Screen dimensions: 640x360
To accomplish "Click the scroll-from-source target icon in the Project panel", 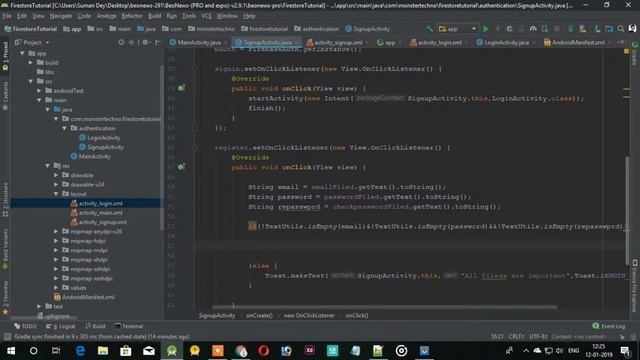I will point(121,42).
